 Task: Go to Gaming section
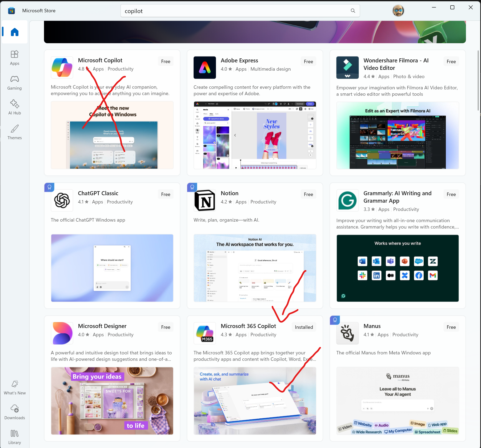click(15, 82)
